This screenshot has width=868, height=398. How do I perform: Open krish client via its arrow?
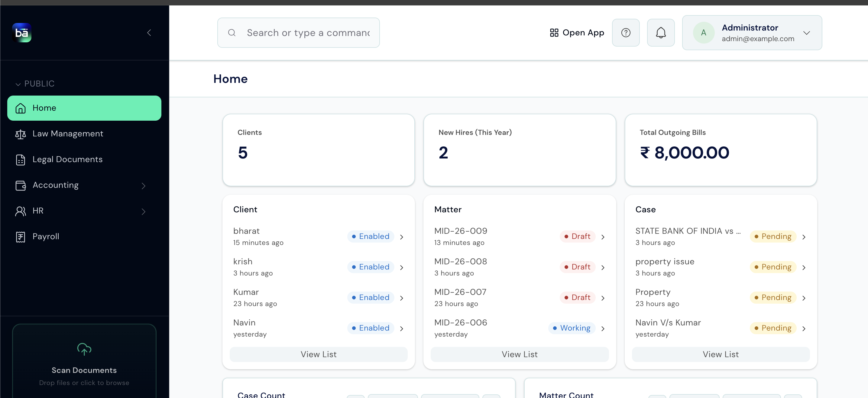(402, 267)
